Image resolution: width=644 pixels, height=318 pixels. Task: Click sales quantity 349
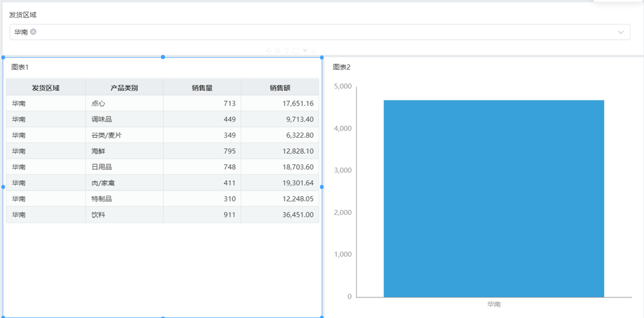pos(202,135)
